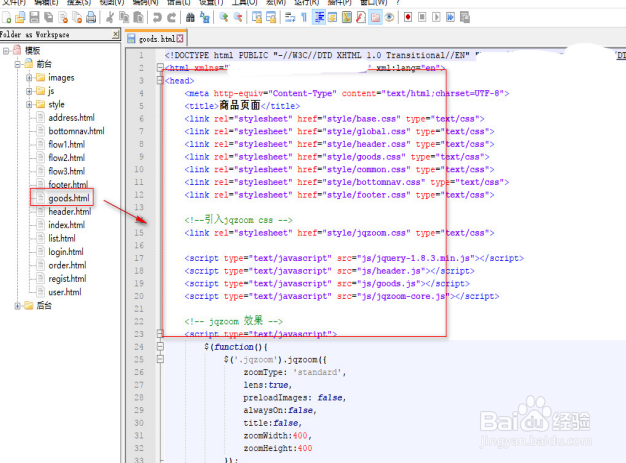The image size is (626, 463).
Task: Select regist.html in the file tree
Action: [67, 279]
